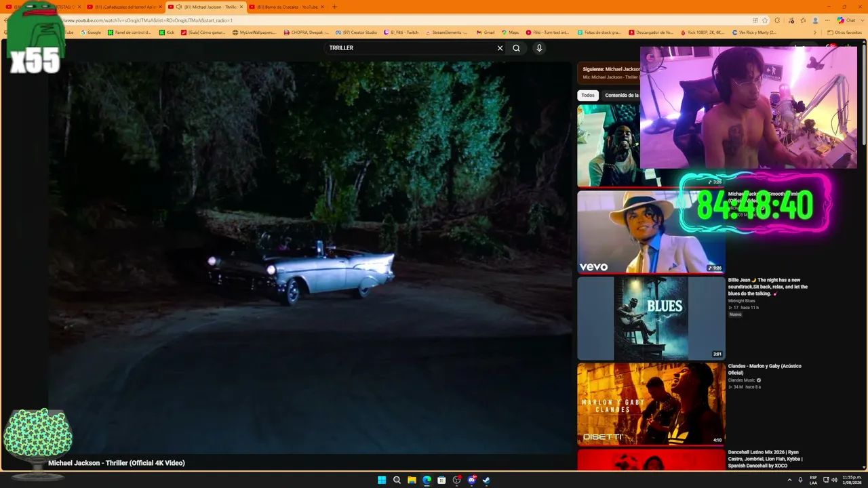The width and height of the screenshot is (868, 488).
Task: Open the Gmail bookmark
Action: [485, 32]
